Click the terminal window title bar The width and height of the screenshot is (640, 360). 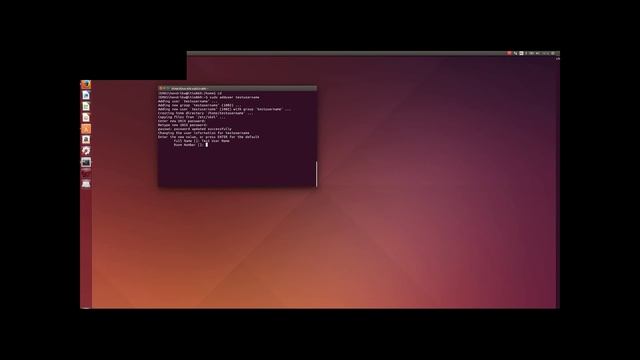[237, 88]
